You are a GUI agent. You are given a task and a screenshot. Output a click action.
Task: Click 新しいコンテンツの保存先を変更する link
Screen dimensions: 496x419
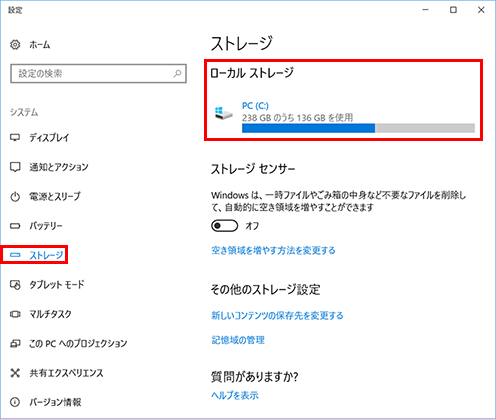point(277,315)
